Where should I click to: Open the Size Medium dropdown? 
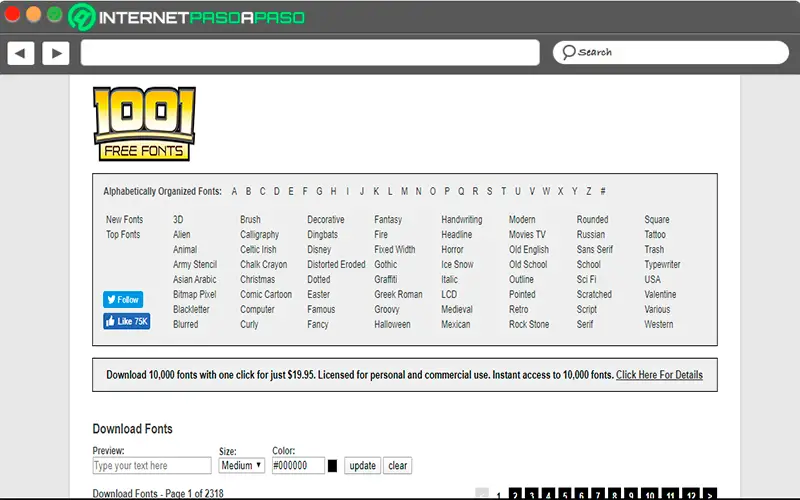242,465
